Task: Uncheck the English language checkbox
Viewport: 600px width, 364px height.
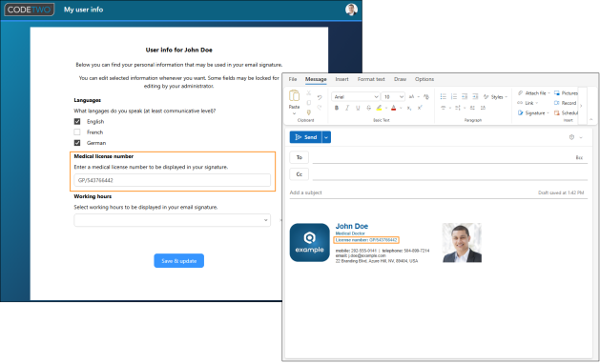Action: (77, 122)
